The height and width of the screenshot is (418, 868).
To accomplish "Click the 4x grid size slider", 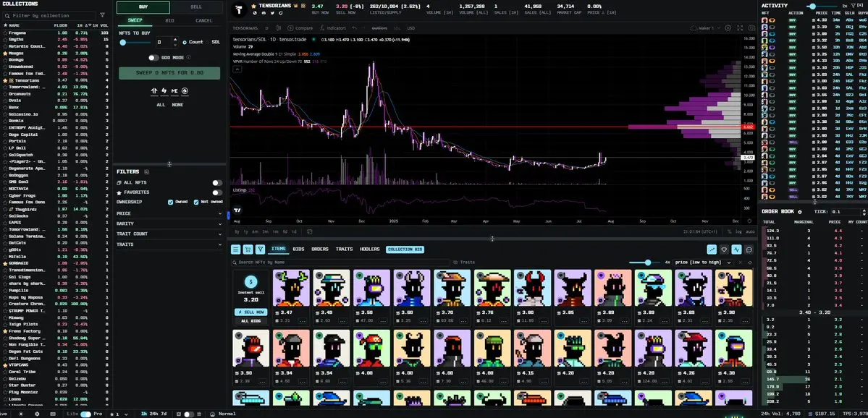I will [x=646, y=263].
